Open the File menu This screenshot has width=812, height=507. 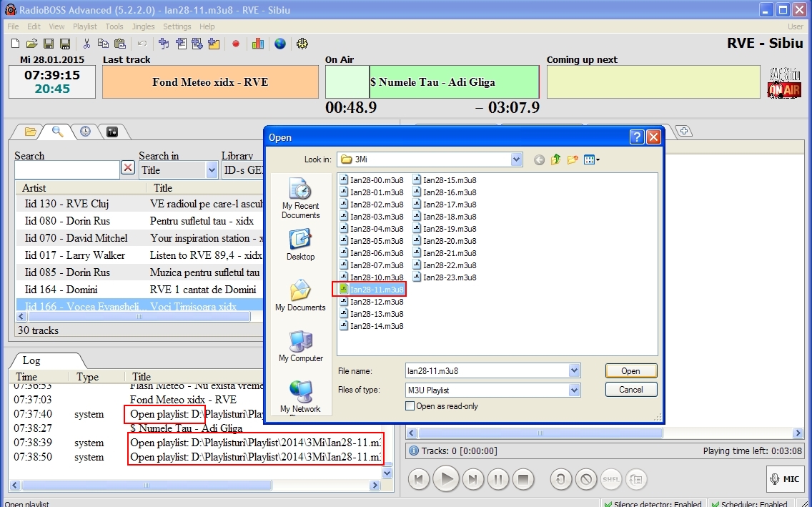13,26
